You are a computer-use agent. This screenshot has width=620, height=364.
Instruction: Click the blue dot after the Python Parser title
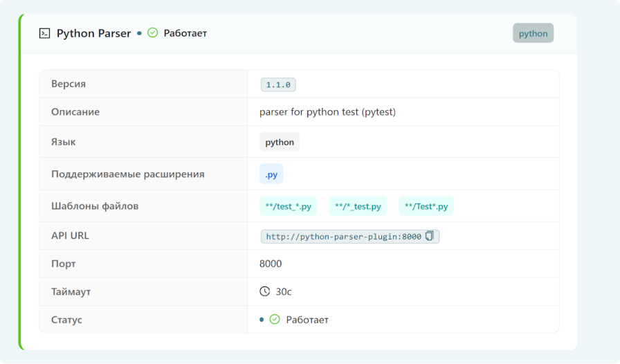click(139, 33)
